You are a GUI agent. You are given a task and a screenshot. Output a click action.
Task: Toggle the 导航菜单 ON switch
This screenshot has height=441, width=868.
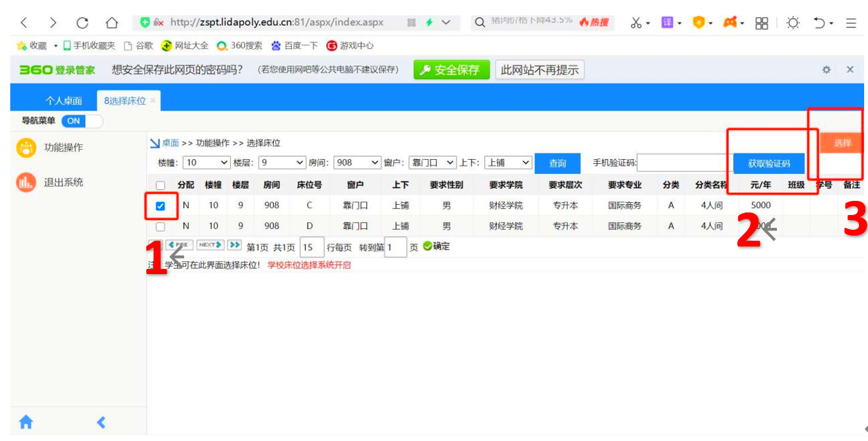point(82,121)
